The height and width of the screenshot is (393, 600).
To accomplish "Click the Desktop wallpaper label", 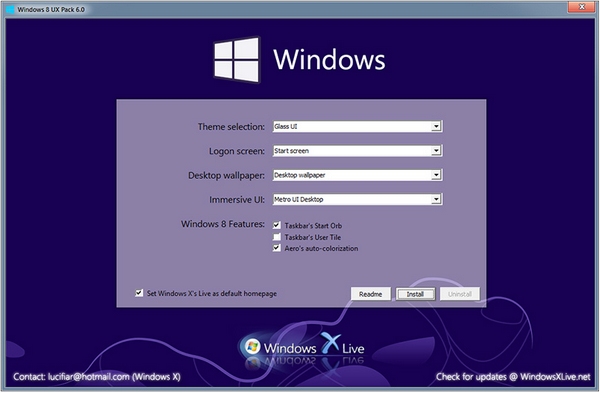I will pos(227,175).
